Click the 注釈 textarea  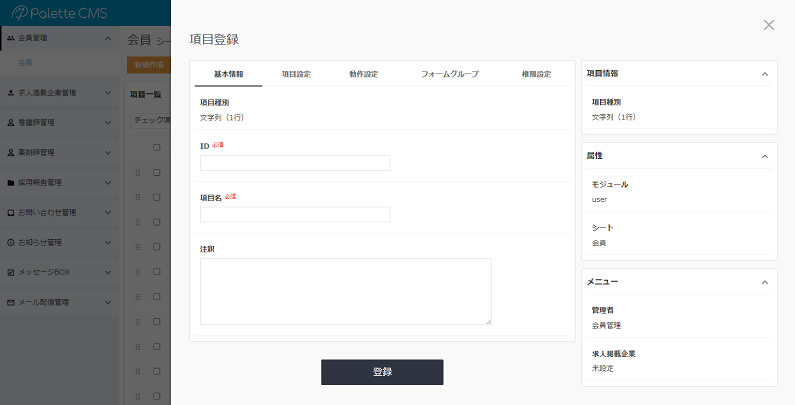[x=345, y=291]
